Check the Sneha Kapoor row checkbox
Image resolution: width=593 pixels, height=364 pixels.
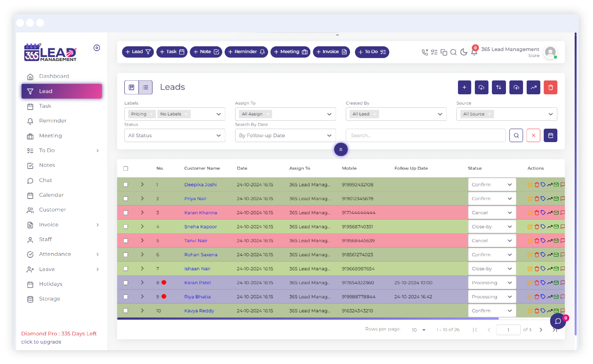click(126, 227)
